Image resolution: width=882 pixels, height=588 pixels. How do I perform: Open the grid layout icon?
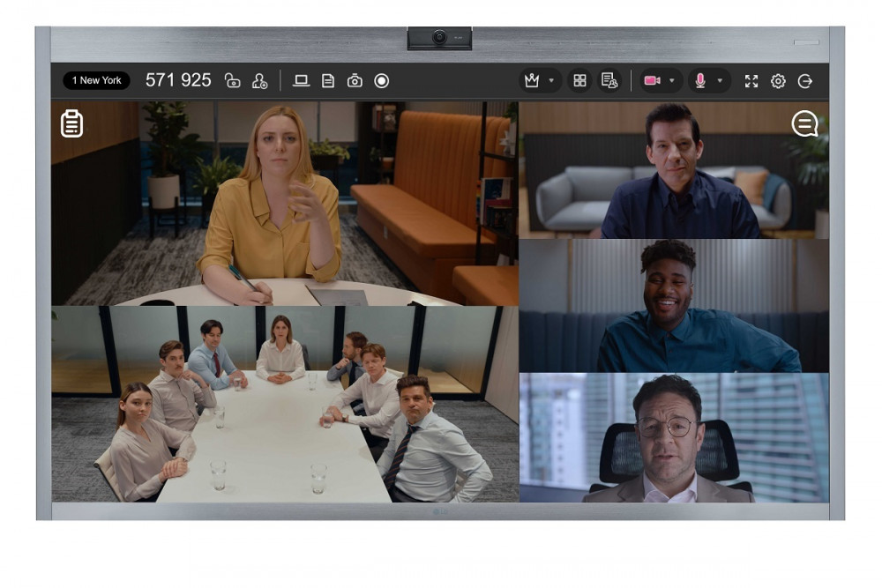tap(579, 81)
